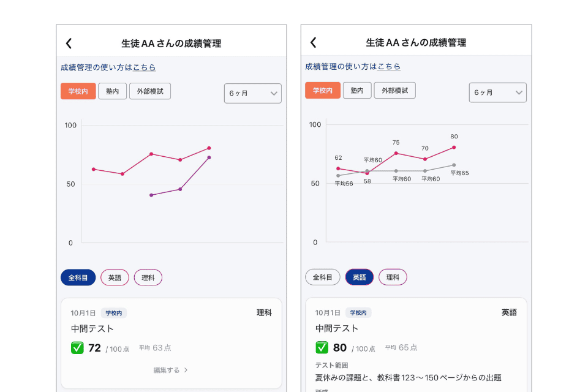Switch to 外部模試 tab in left screen
This screenshot has height=392, width=588.
click(x=150, y=91)
